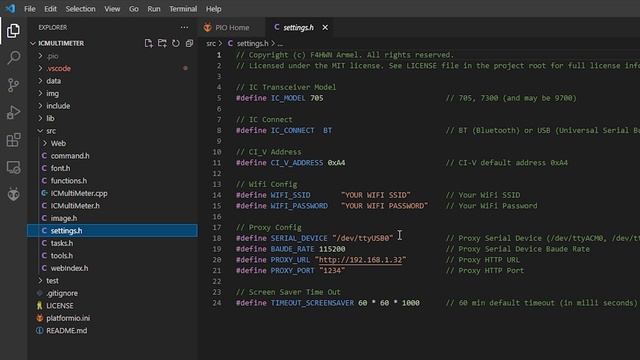Click the New File icon in Explorer
Viewport: 640px width, 360px height.
(x=148, y=43)
